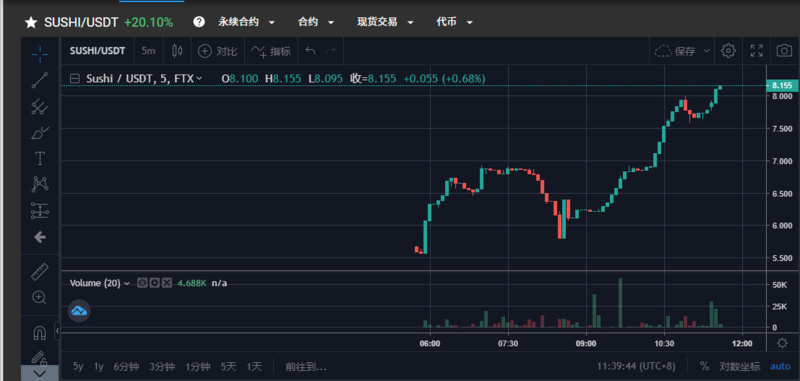Select the 5y time range
Viewport: 800px width, 381px height.
coord(78,366)
